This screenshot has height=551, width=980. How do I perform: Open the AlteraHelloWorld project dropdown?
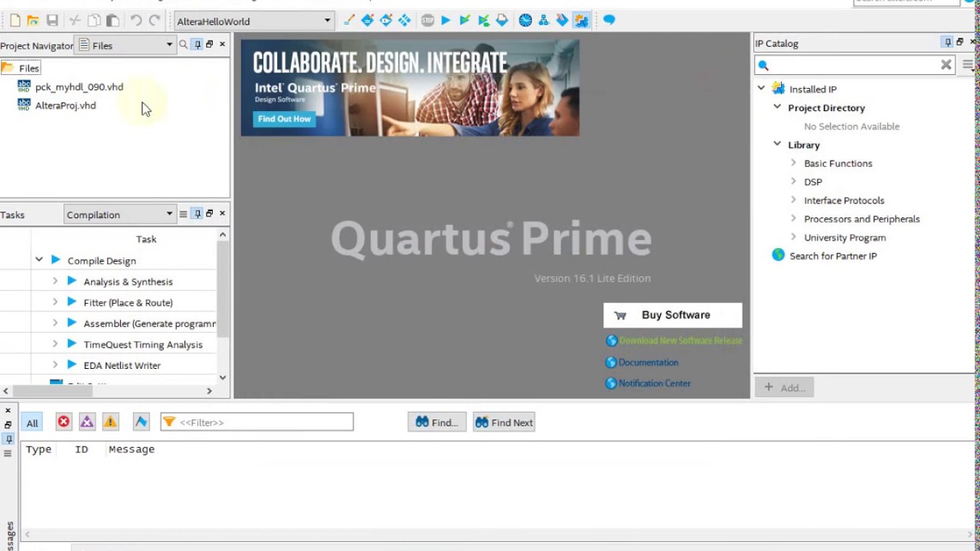tap(254, 21)
